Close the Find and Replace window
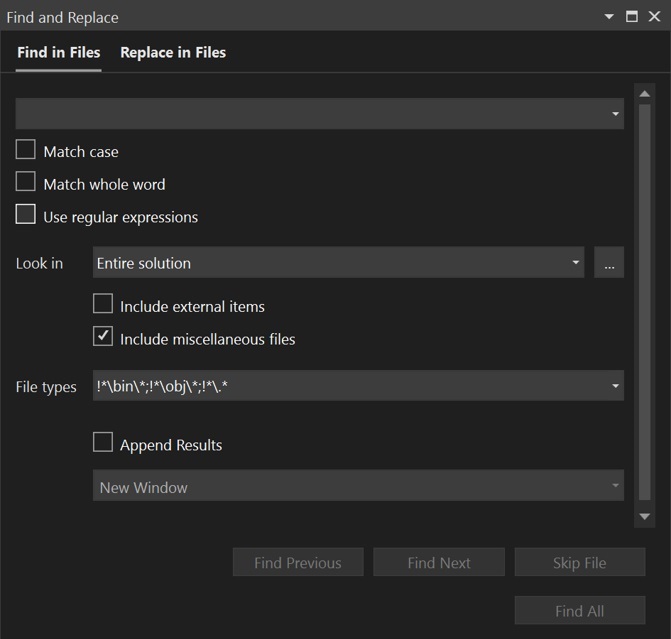The image size is (671, 639). (x=654, y=17)
